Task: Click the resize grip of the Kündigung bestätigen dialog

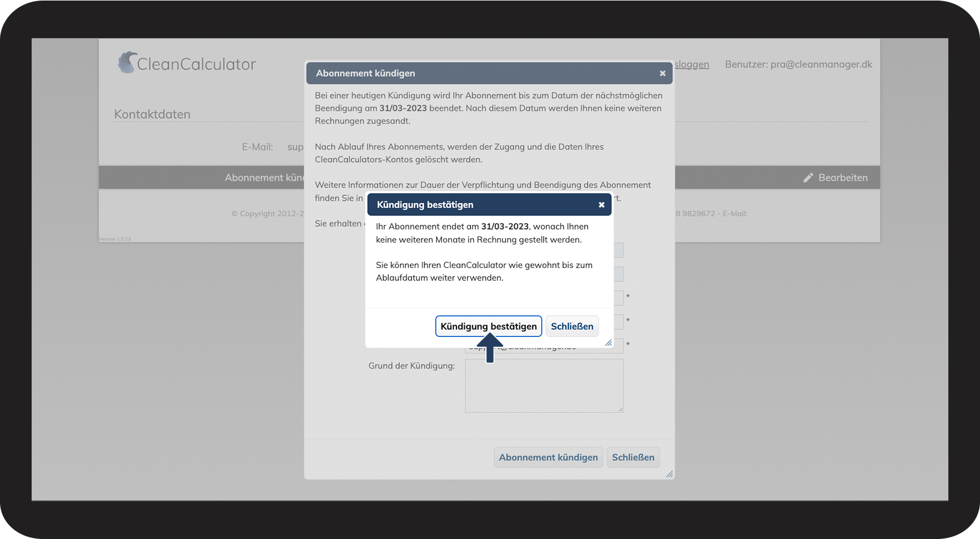Action: coord(608,342)
